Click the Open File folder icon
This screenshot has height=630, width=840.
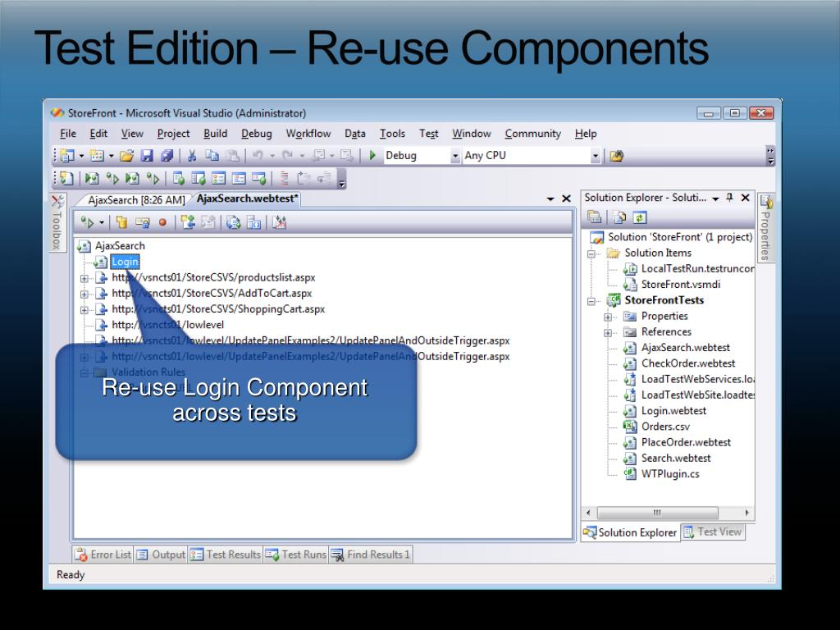(x=127, y=156)
